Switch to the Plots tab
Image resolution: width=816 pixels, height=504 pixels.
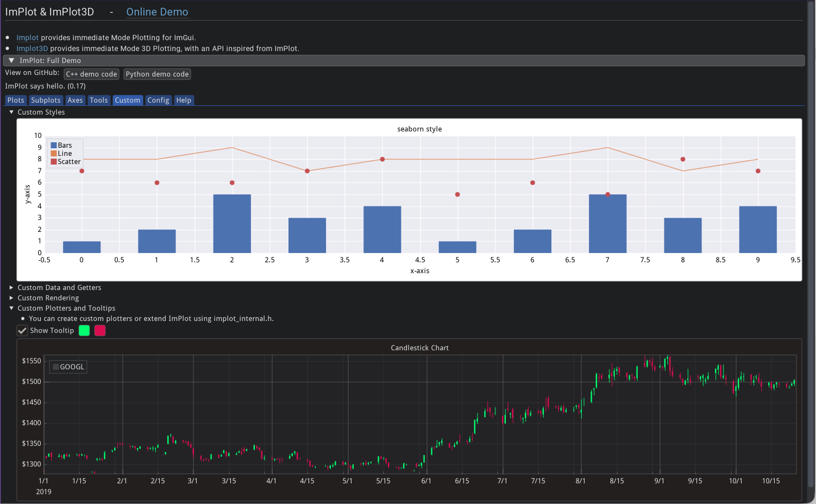(x=16, y=100)
